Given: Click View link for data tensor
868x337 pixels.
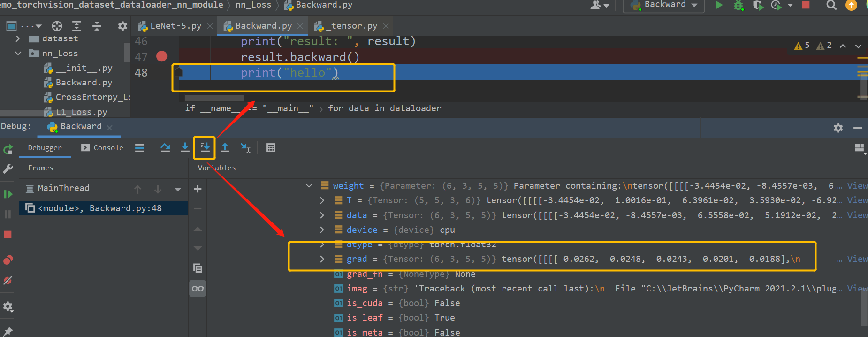Looking at the screenshot, I should [857, 215].
